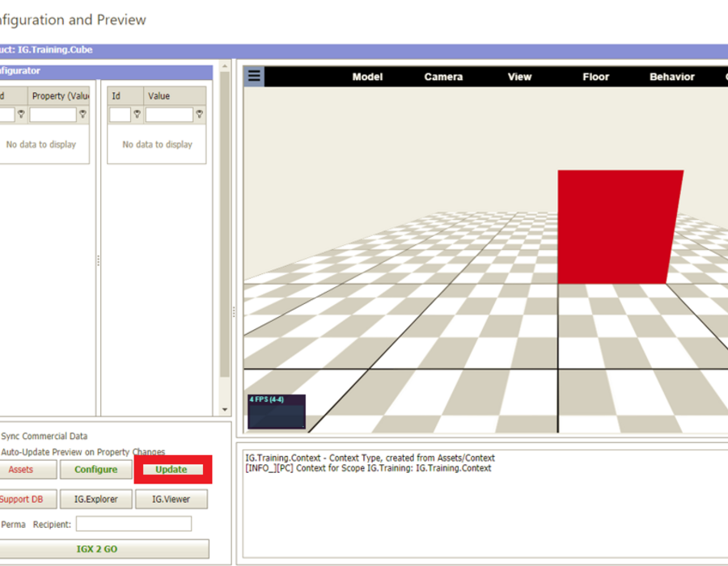
Task: Open the View menu
Action: [519, 77]
